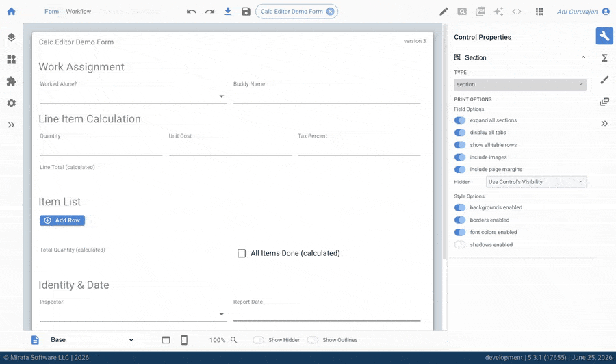Click the Section control icon

[457, 57]
